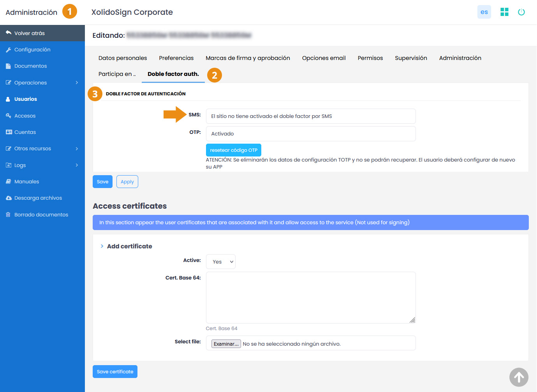Click the OTP Activado field

[x=311, y=134]
